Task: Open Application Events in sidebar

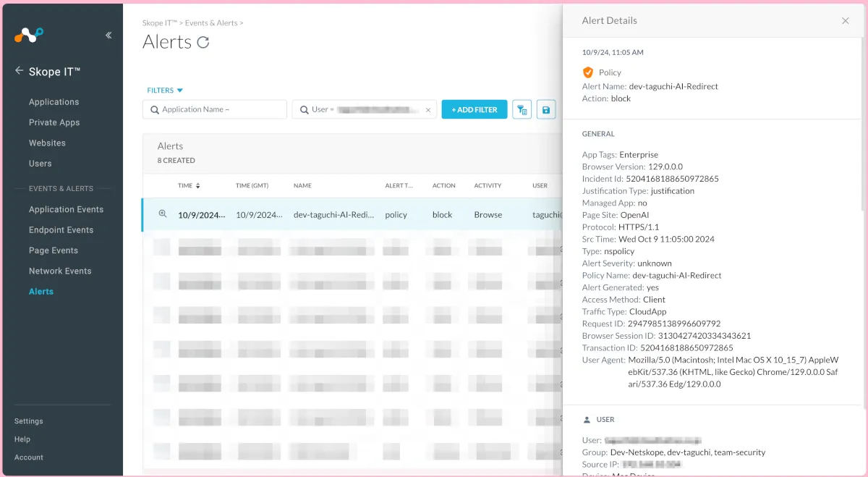Action: click(x=66, y=209)
